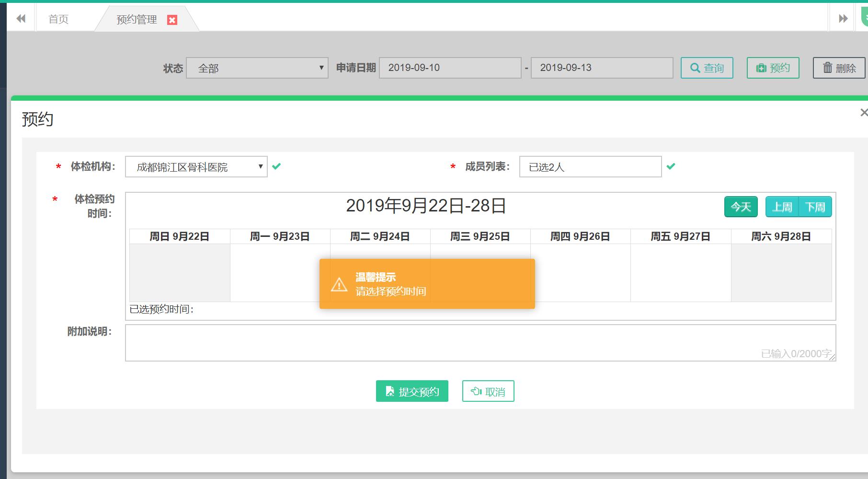Expand the 体检机构 hospital selection dropdown
868x479 pixels.
pyautogui.click(x=260, y=167)
